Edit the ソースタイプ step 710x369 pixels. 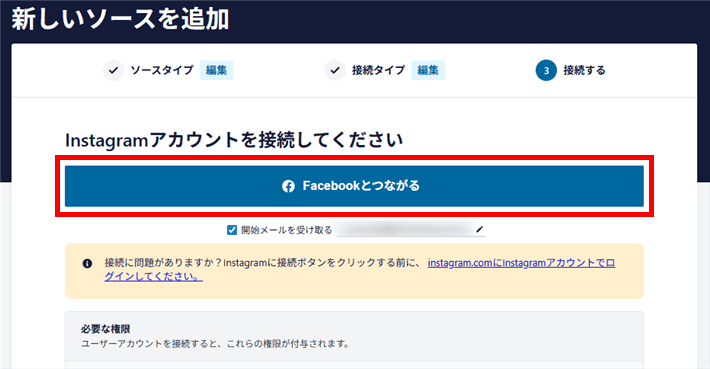216,70
